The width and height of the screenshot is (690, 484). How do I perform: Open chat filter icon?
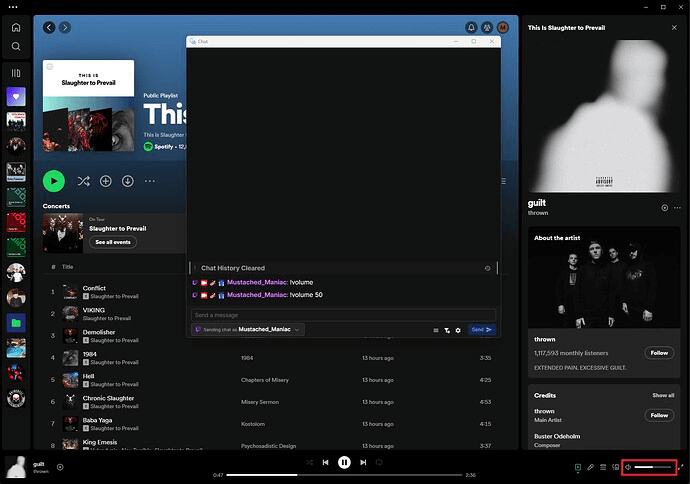click(447, 330)
